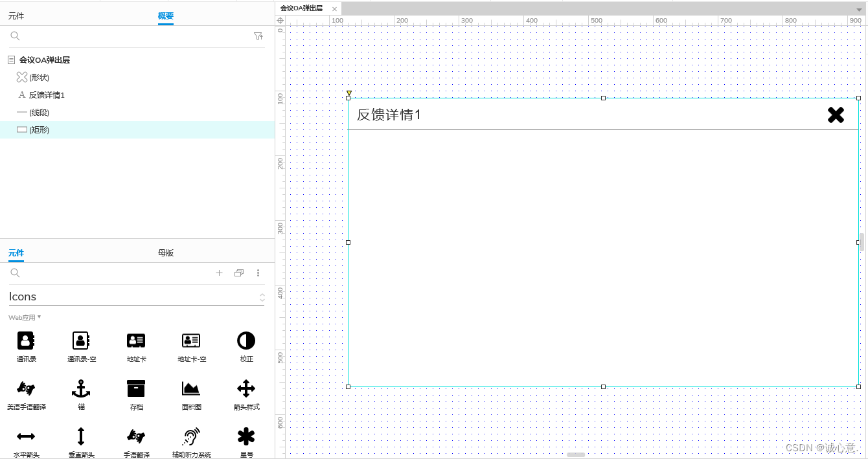
Task: Open the outline filter options
Action: tap(258, 36)
